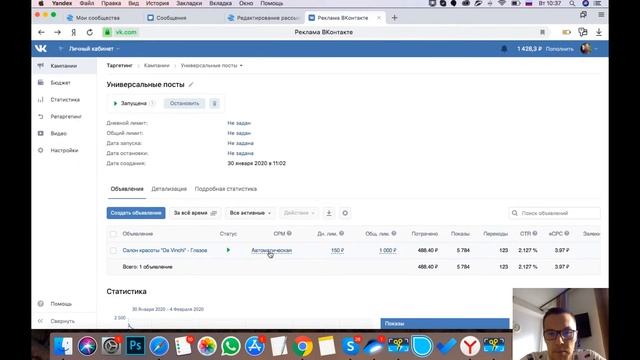Open WhatsApp from the dock
This screenshot has height=360, width=640.
231,346
